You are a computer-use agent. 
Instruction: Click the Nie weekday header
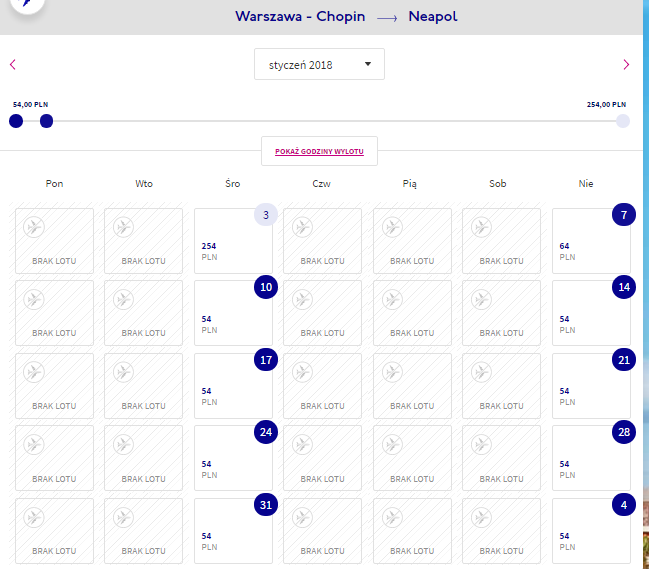586,183
